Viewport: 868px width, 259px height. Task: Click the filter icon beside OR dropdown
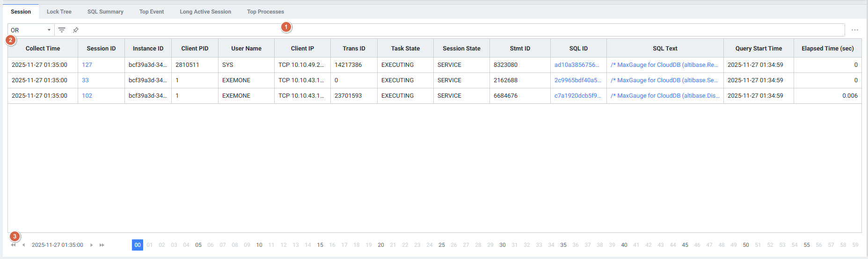(x=62, y=30)
